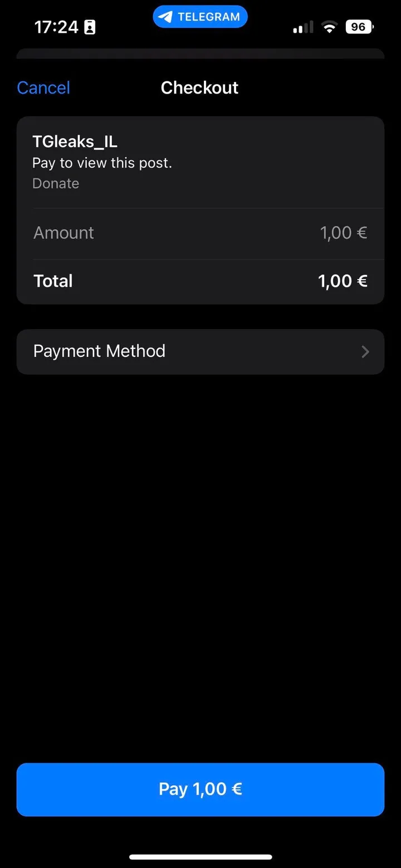Viewport: 401px width, 868px height.
Task: Tap the Telegram paper plane icon
Action: pos(165,17)
